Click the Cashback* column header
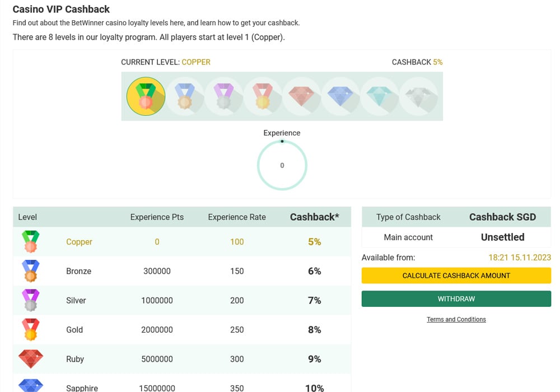560x392 pixels. [314, 217]
